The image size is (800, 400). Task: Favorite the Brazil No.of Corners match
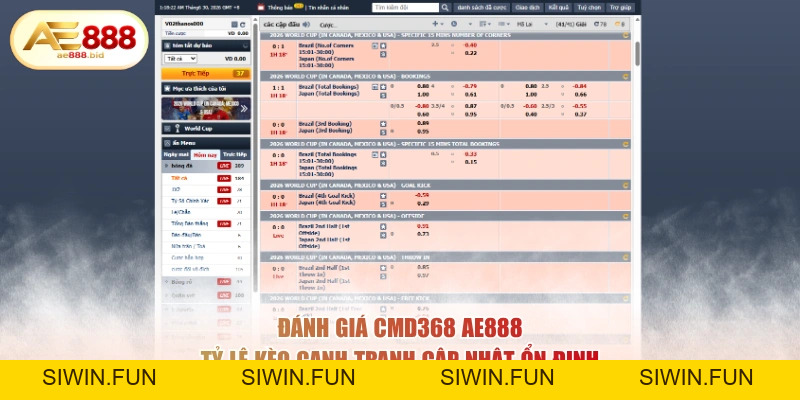tap(383, 45)
